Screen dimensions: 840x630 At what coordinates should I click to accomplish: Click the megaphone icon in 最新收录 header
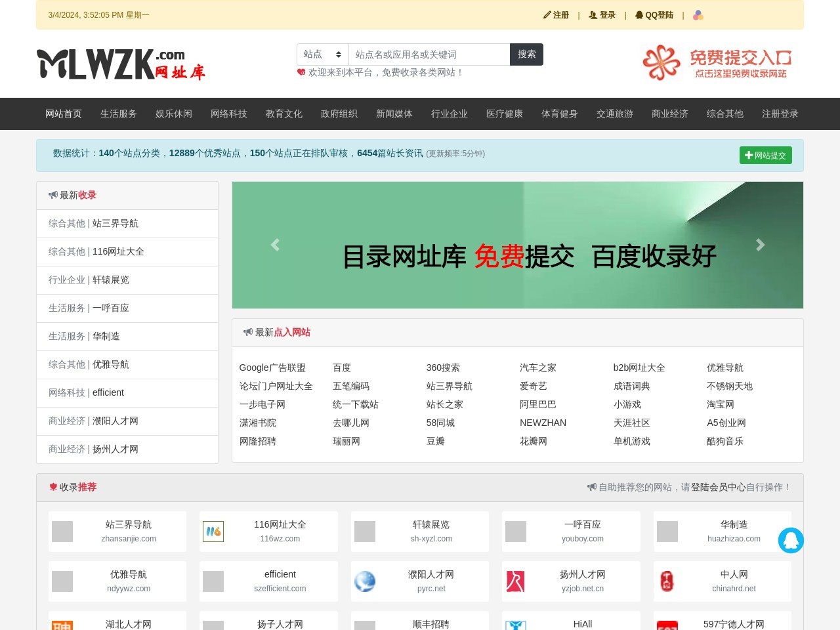[53, 194]
